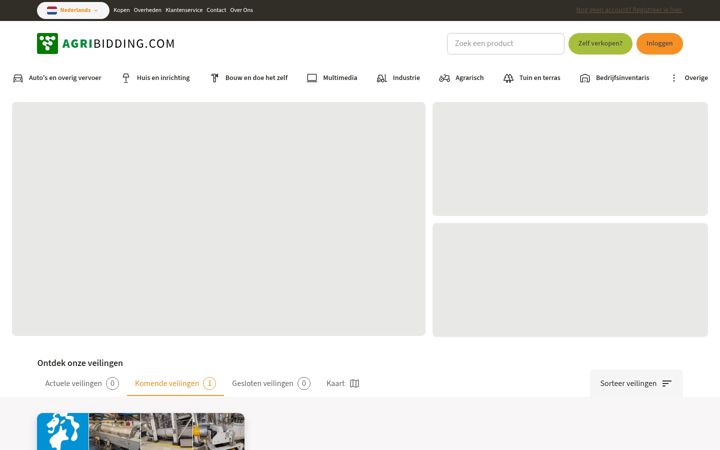Screen dimensions: 720x450
Task: Click the Netherlands flag icon
Action: point(52,10)
